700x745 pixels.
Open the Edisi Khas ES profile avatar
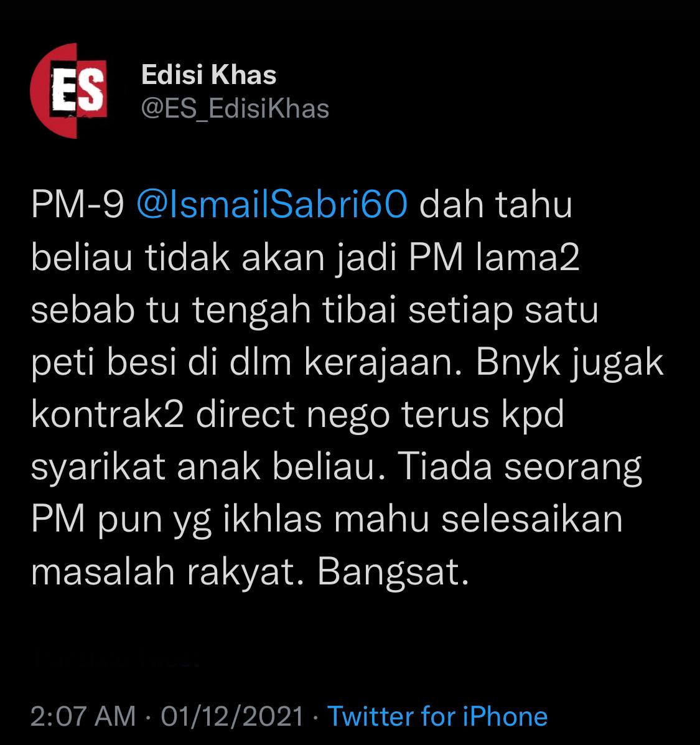[69, 91]
